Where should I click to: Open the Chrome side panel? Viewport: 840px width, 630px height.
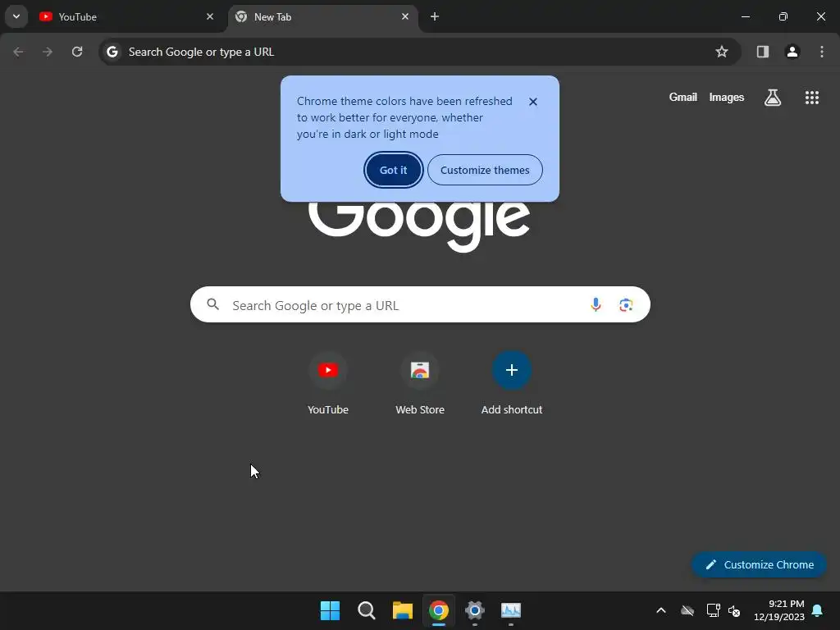[763, 52]
